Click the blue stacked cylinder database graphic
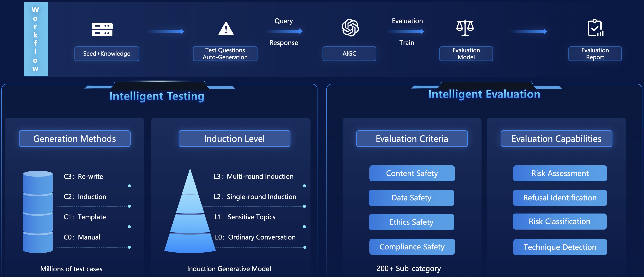 (x=38, y=211)
